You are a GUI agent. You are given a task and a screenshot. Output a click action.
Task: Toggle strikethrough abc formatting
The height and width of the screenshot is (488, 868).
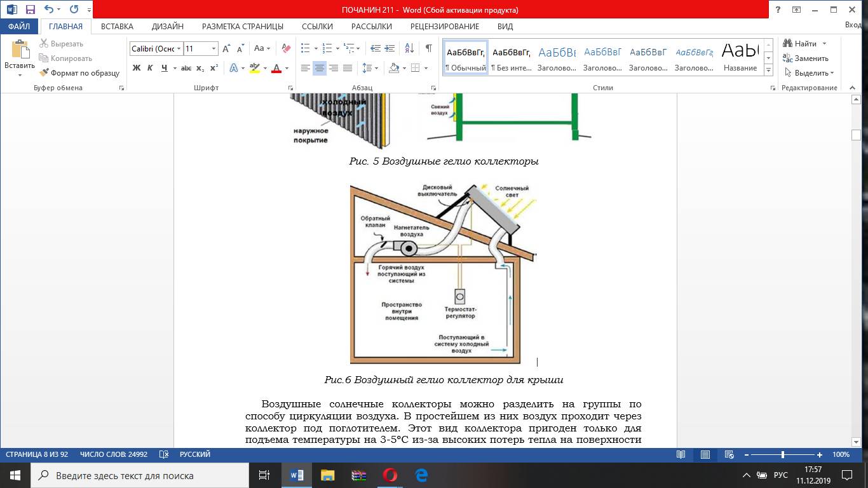186,68
